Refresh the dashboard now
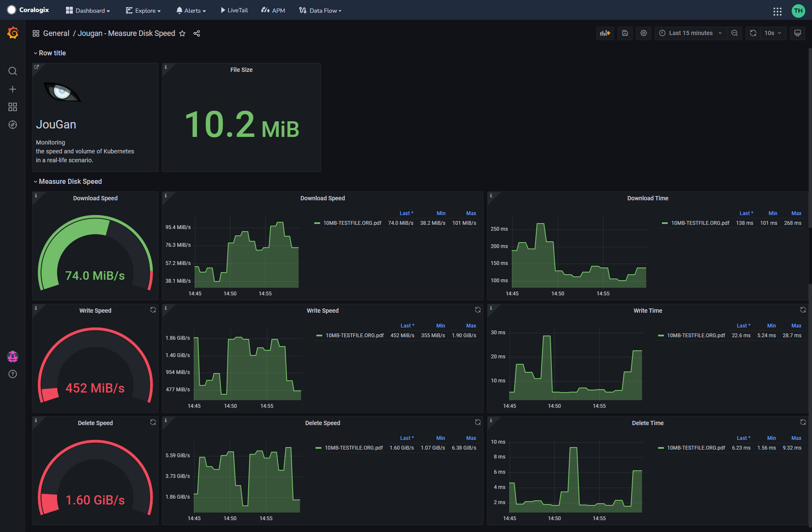This screenshot has height=532, width=812. 753,33
